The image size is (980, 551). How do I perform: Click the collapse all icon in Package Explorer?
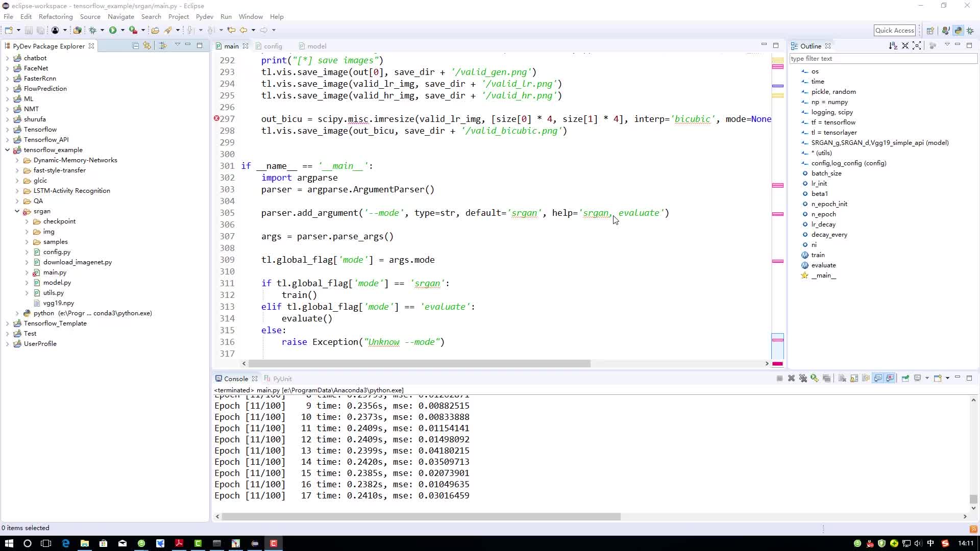pyautogui.click(x=136, y=45)
